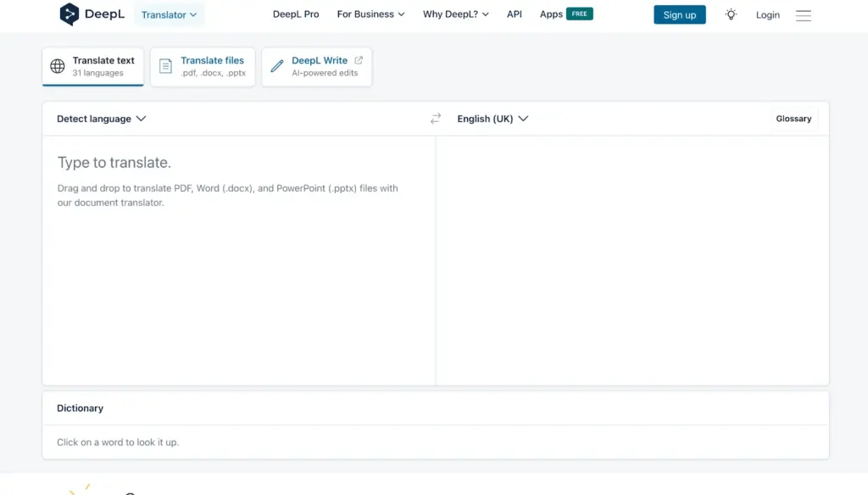Image resolution: width=868 pixels, height=495 pixels.
Task: Open the DeepL Pro link
Action: coord(296,14)
